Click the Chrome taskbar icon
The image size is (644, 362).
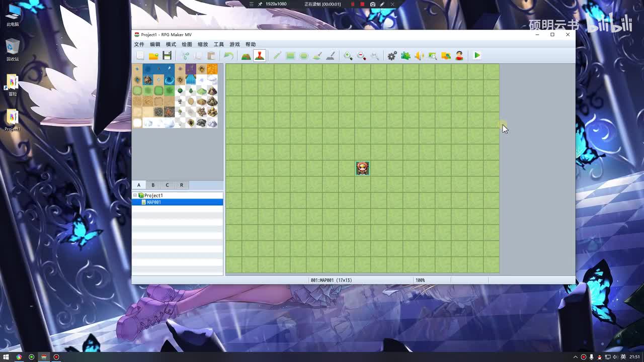click(x=19, y=357)
